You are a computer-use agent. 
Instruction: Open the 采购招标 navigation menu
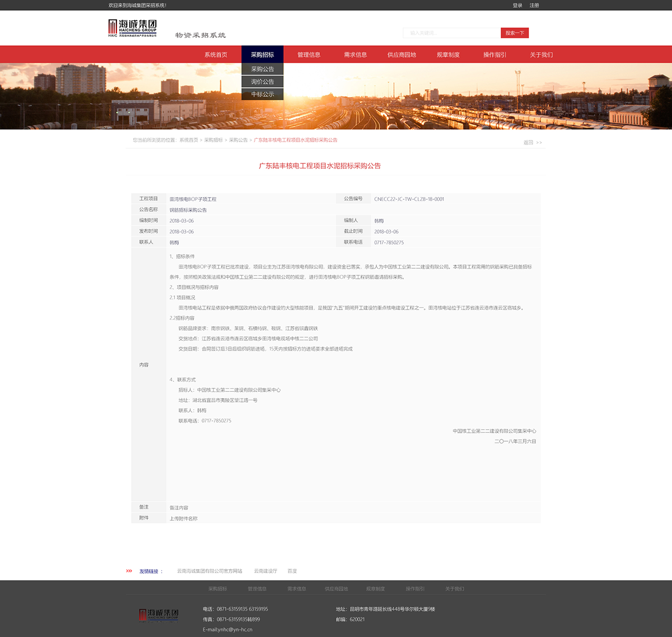pos(262,55)
